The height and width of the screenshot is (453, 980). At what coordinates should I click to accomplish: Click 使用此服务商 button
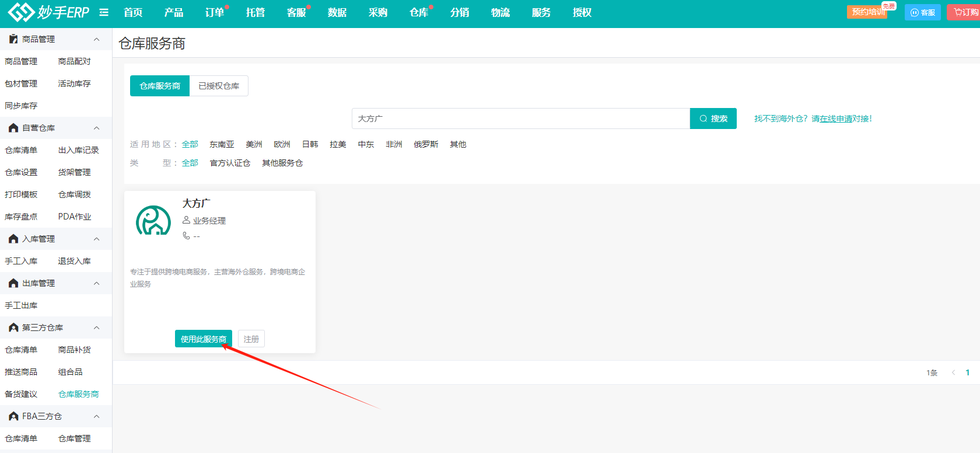[x=204, y=339]
